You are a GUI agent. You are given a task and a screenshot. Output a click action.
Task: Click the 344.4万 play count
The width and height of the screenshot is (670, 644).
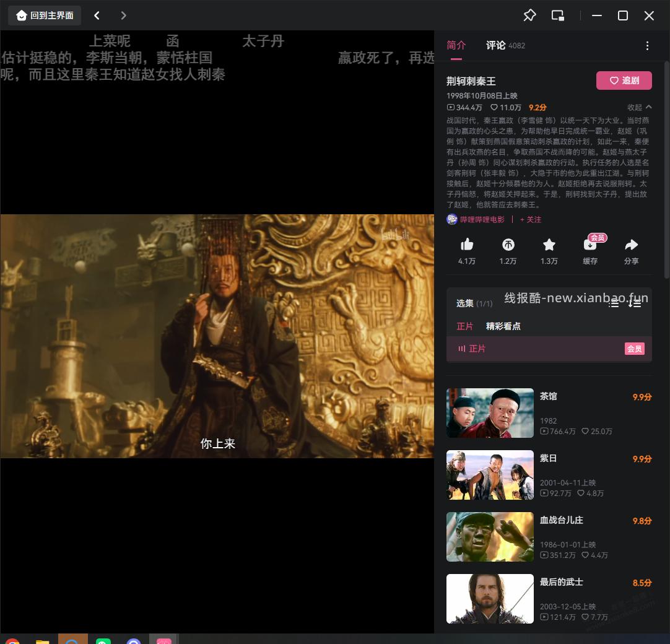tap(464, 107)
